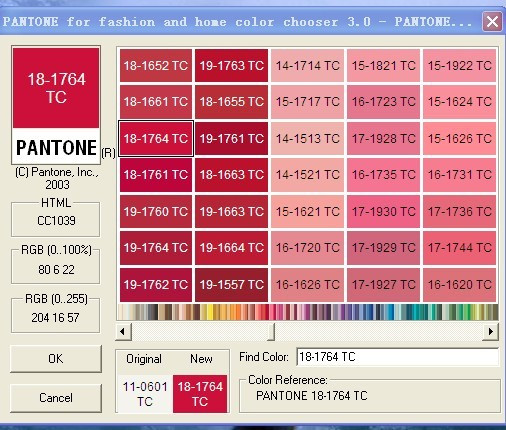The width and height of the screenshot is (506, 430).
Task: Focus the Find Color input field
Action: coord(398,357)
